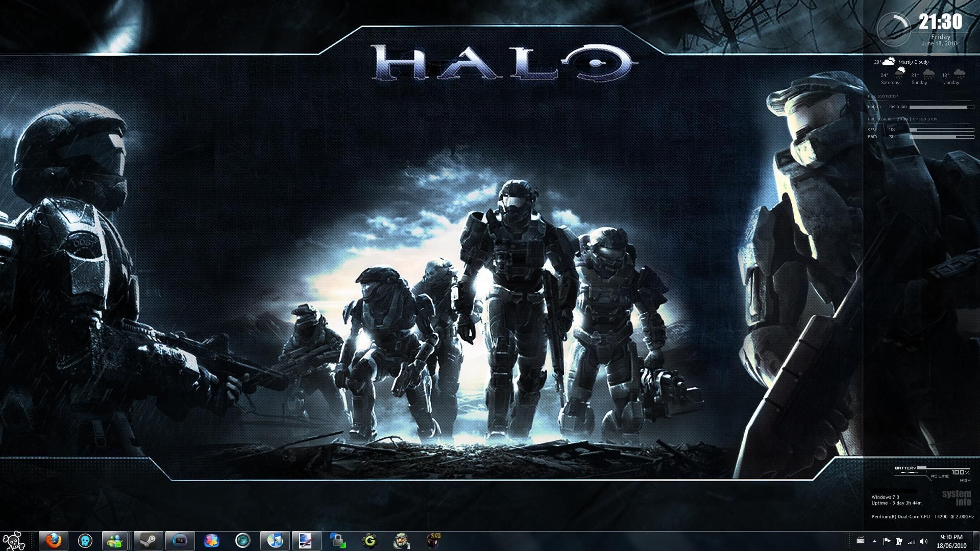
Task: Click the blue skull taskbar application
Action: click(x=84, y=540)
